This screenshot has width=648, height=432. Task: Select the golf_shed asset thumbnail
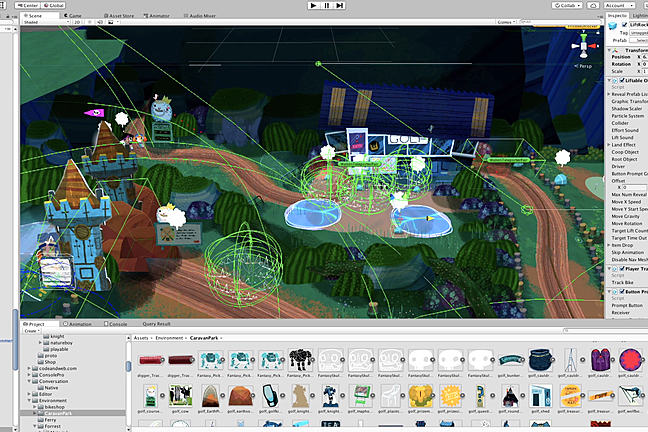click(540, 396)
